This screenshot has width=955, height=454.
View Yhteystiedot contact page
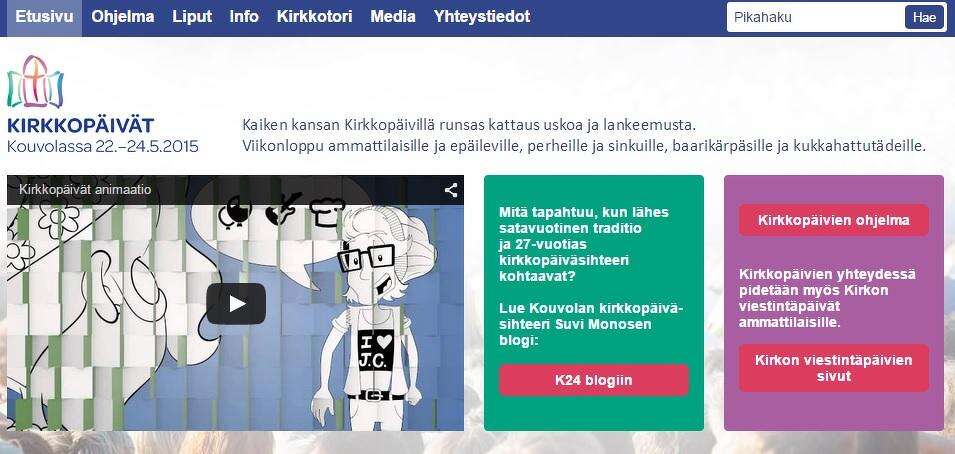pos(482,17)
